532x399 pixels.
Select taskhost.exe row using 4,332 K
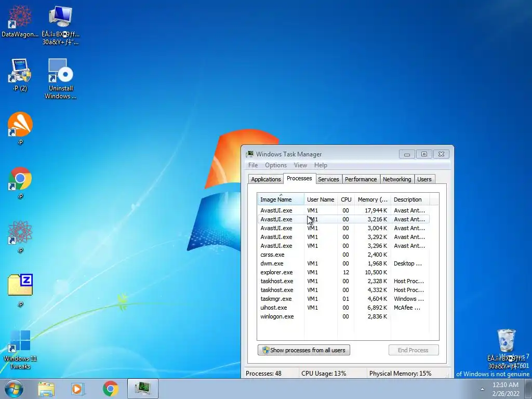click(x=343, y=290)
